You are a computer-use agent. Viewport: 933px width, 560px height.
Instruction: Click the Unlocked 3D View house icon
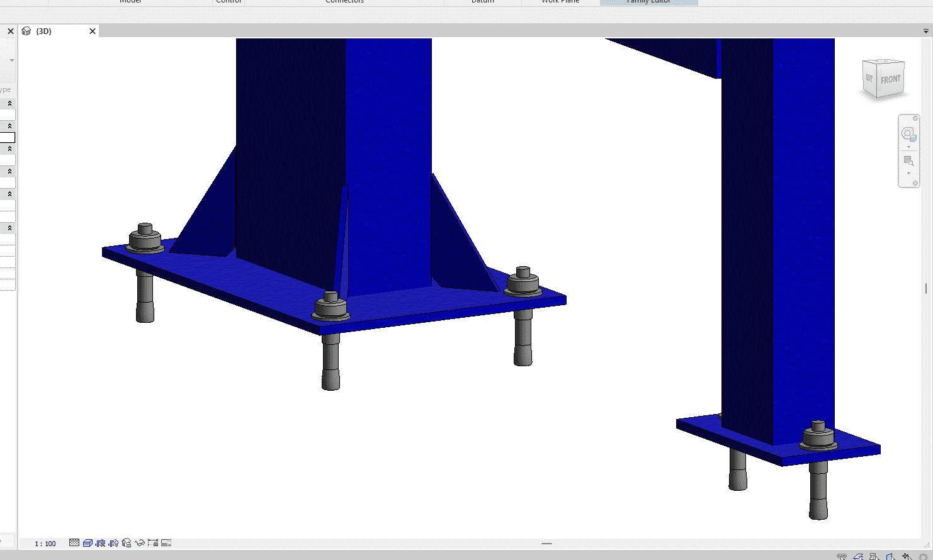coord(127,543)
